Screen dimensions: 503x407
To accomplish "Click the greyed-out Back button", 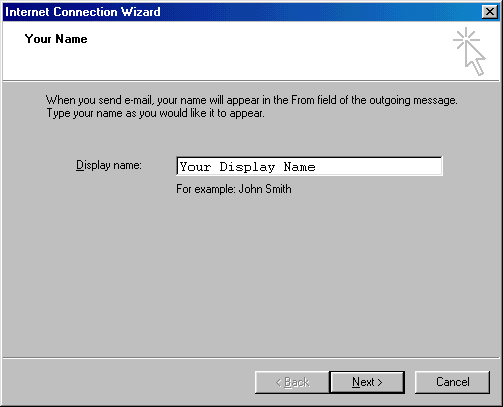I will (x=292, y=382).
